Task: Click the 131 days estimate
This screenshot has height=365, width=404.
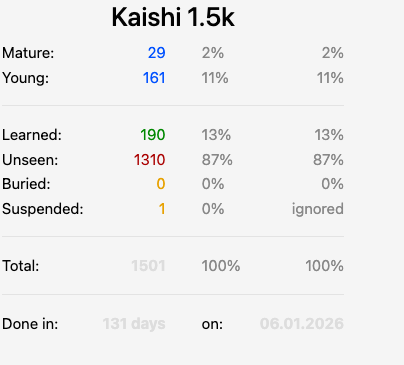Action: pos(134,324)
